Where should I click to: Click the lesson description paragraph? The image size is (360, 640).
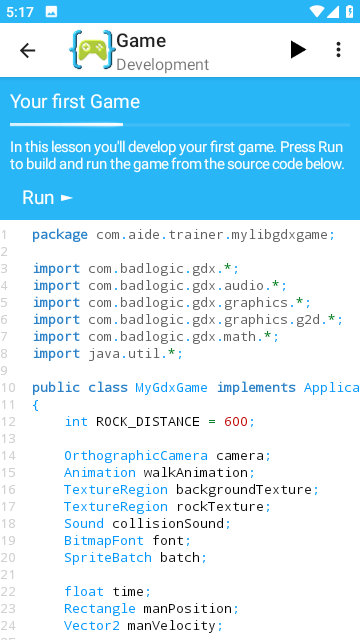[177, 156]
